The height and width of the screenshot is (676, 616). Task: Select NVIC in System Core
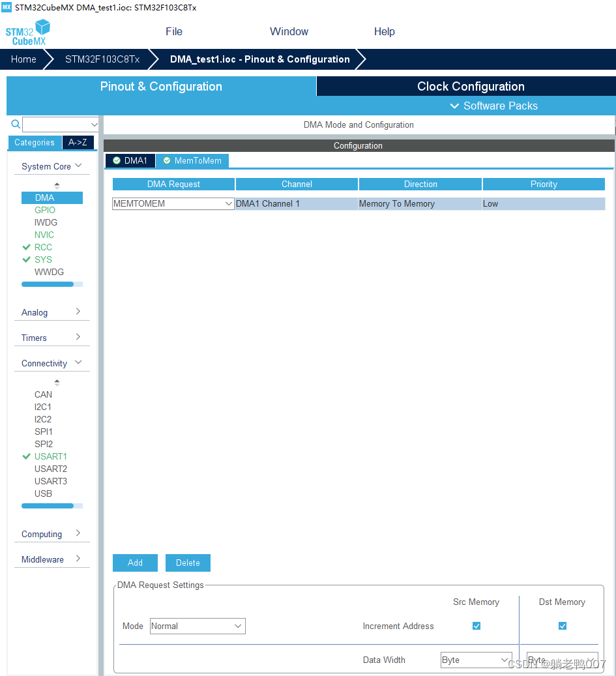[44, 235]
